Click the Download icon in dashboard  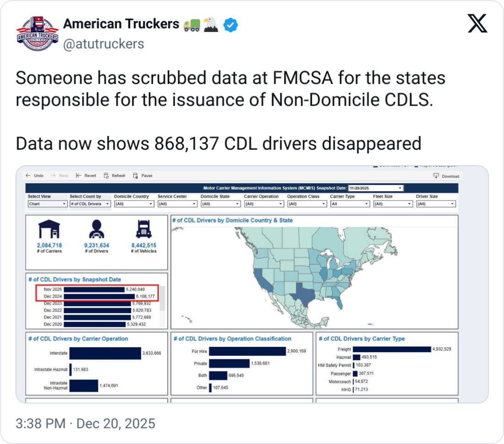click(x=435, y=176)
